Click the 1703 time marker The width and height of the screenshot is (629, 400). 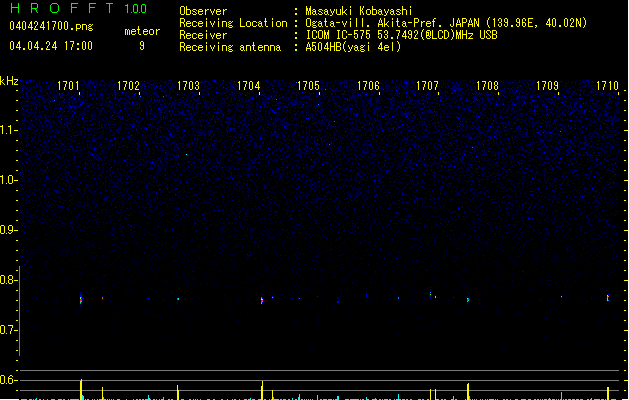pos(188,86)
